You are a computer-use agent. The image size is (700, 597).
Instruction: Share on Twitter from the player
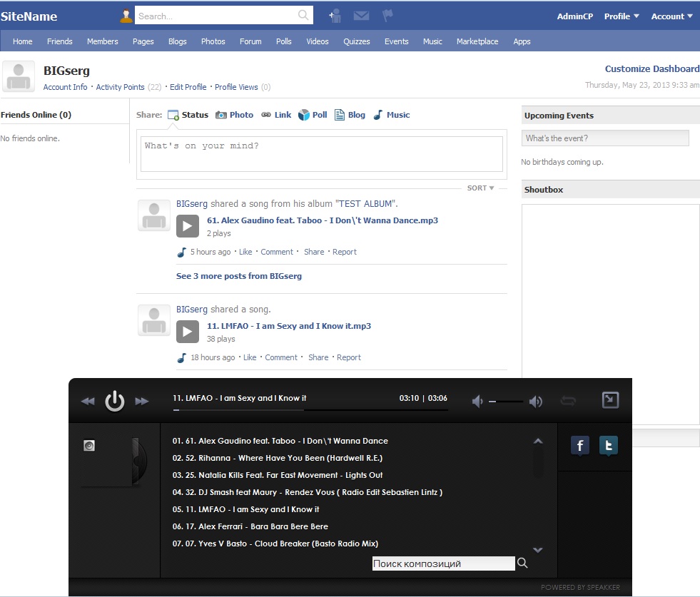[x=609, y=445]
